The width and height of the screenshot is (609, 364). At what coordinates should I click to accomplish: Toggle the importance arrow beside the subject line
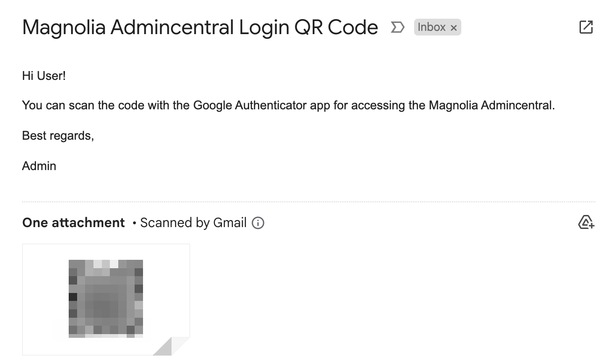pos(398,27)
